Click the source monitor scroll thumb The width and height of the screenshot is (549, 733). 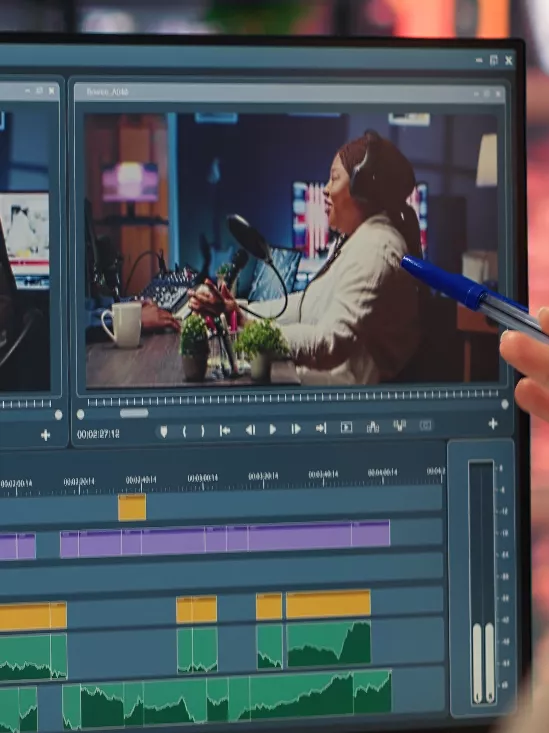(134, 413)
